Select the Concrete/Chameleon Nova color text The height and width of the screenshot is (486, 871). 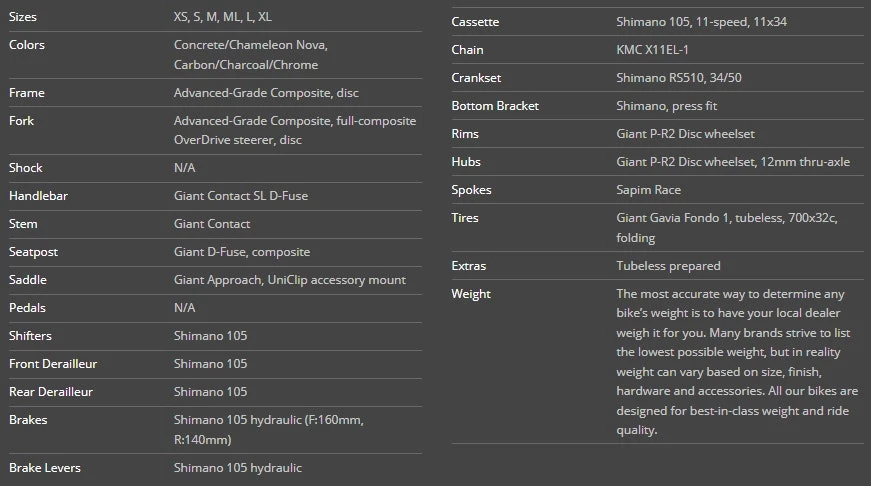pyautogui.click(x=250, y=45)
